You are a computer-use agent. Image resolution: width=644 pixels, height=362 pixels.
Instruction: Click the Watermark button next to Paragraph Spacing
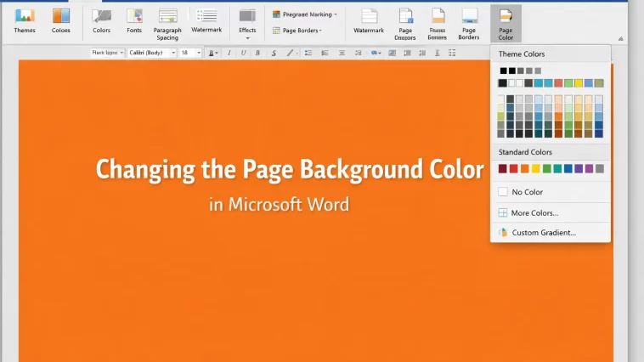206,21
